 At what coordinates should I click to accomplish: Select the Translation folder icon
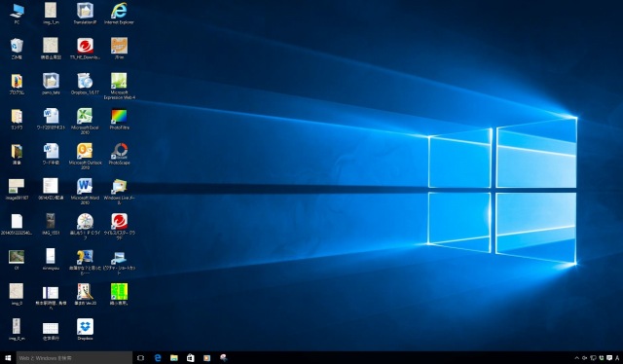[85, 14]
